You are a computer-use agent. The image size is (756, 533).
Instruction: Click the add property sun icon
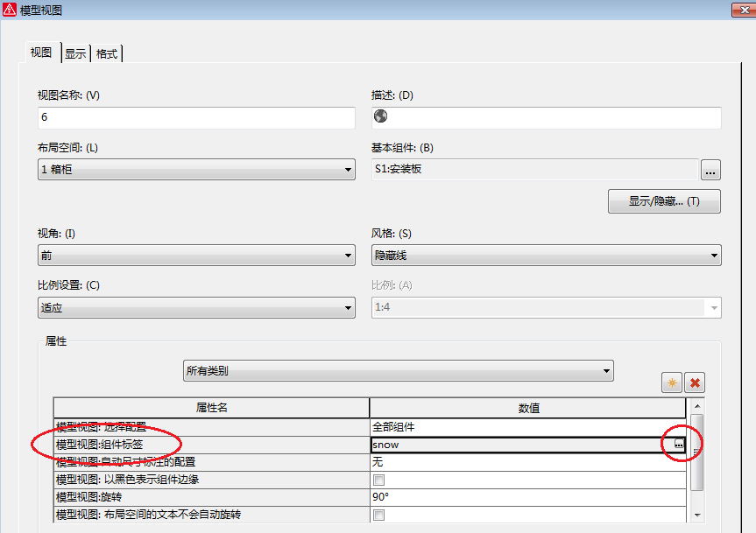[670, 382]
